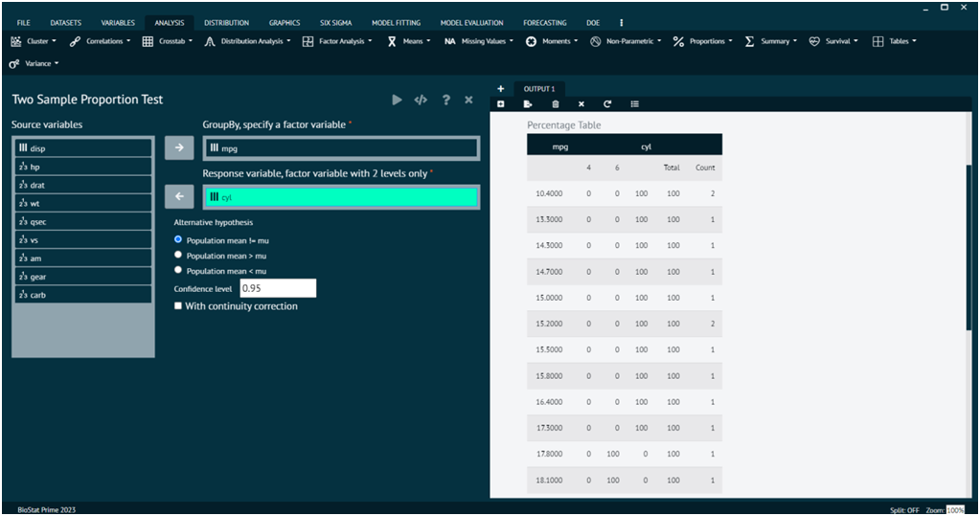Expand the Factor Analysis dropdown
This screenshot has height=516, width=980.
(370, 41)
